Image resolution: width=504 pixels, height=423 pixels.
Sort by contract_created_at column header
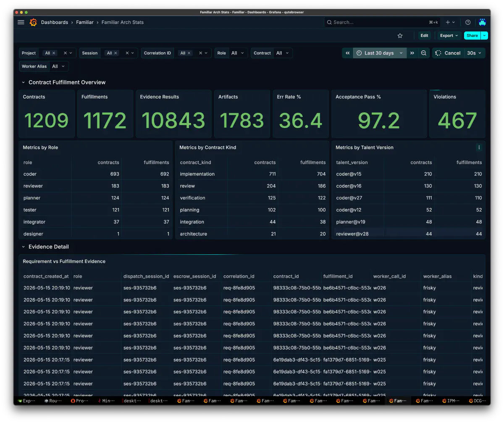tap(46, 276)
